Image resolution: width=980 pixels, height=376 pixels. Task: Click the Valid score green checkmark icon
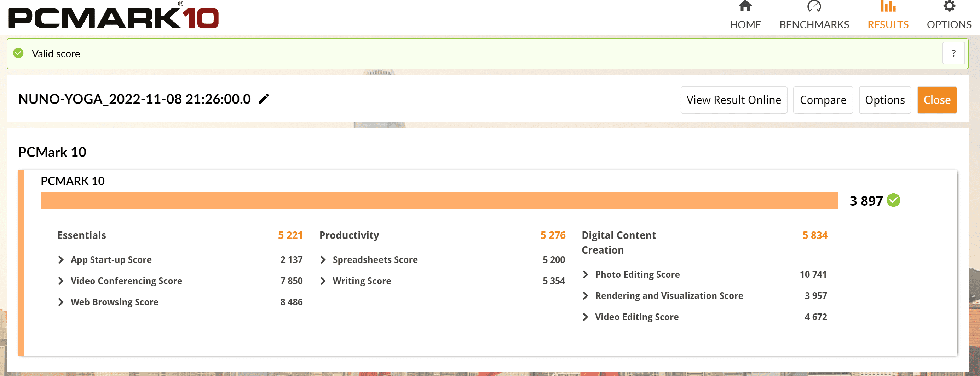[18, 53]
